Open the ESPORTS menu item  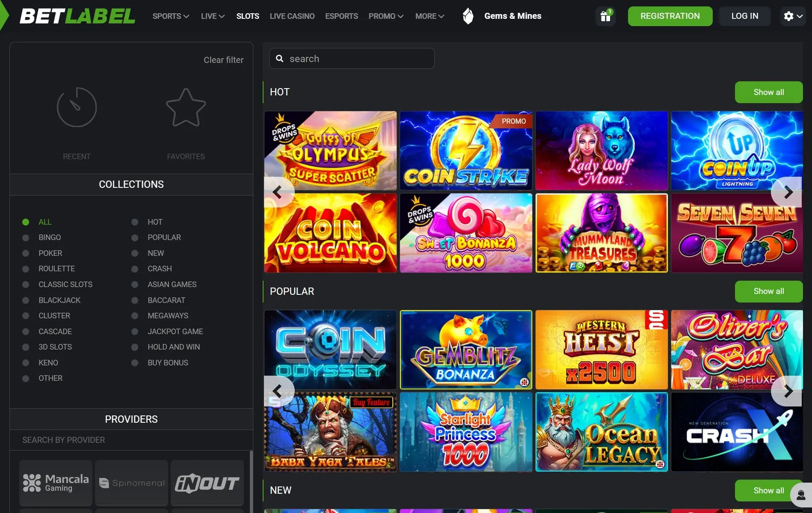[341, 16]
